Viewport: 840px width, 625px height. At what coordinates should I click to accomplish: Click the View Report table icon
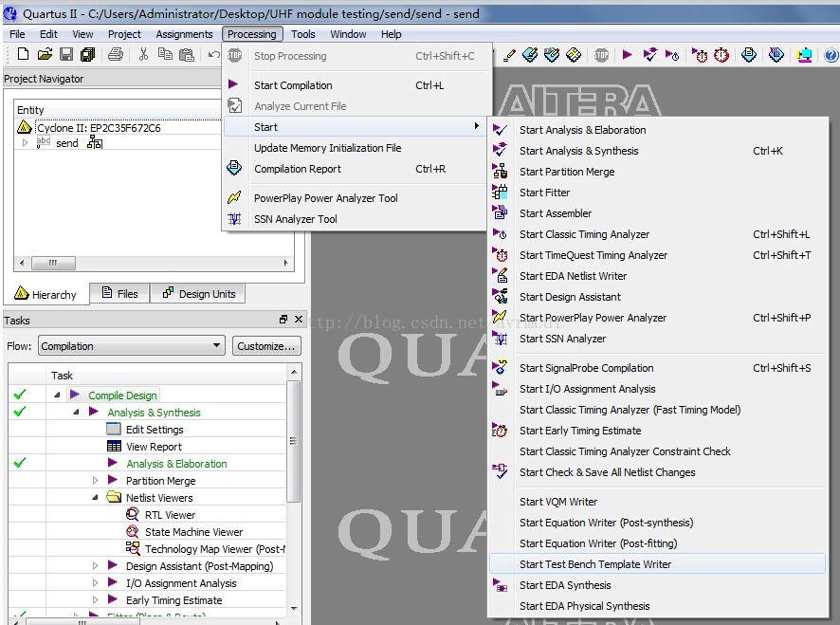[x=114, y=446]
